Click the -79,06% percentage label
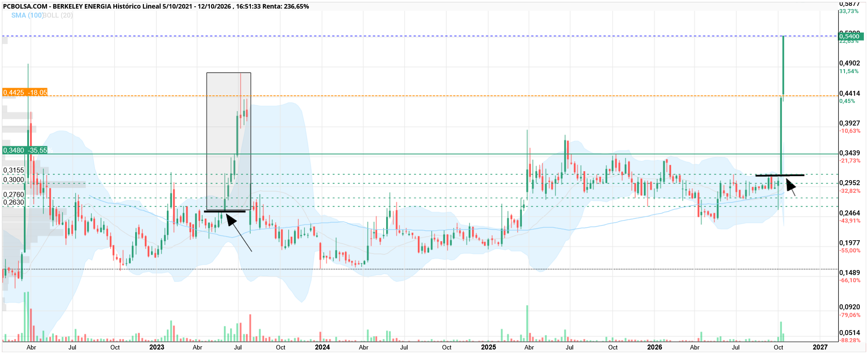This screenshot has height=354, width=868. 850,315
